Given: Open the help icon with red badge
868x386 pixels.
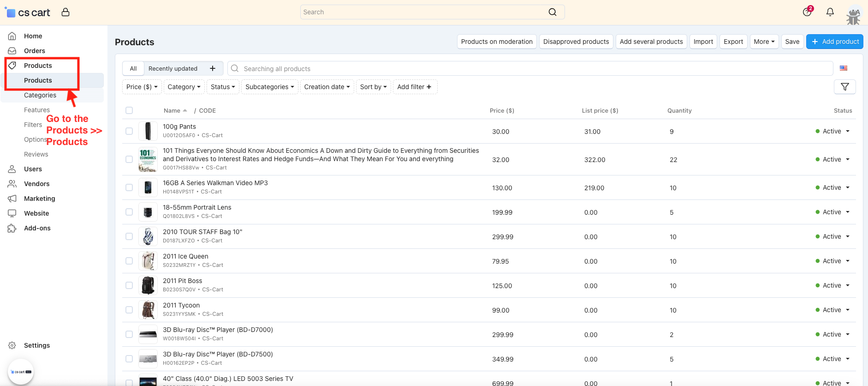Looking at the screenshot, I should [x=807, y=12].
